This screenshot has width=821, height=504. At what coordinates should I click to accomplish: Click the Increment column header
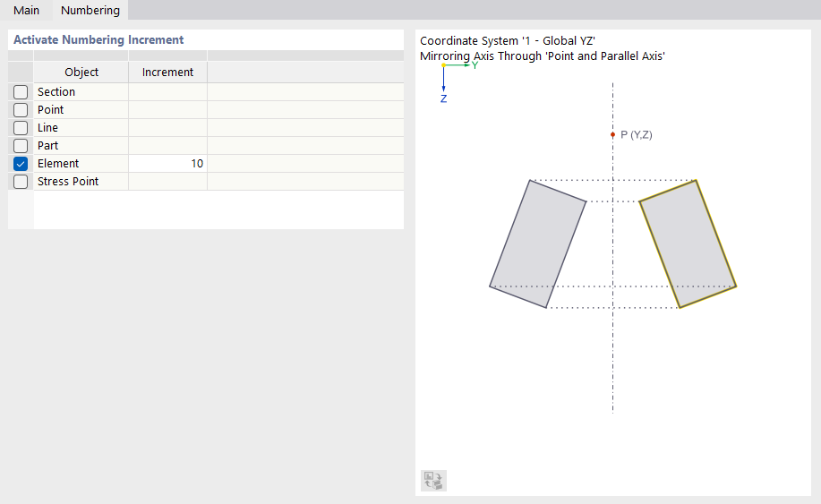(x=167, y=73)
